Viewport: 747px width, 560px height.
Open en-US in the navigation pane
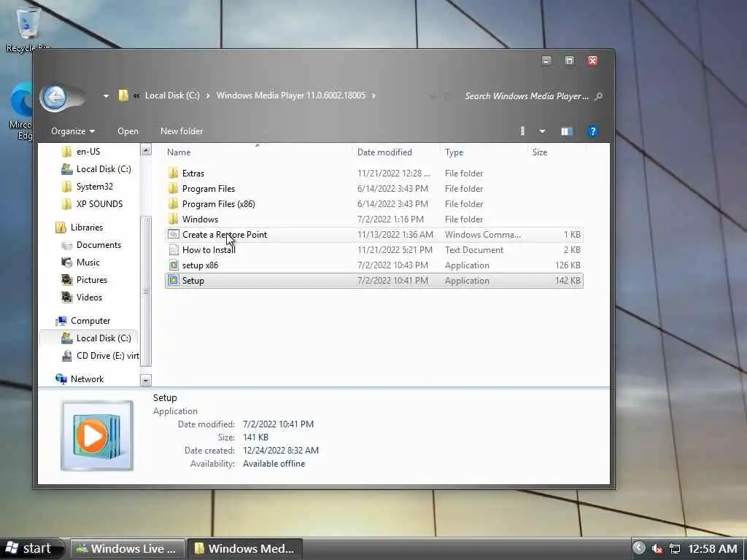click(x=88, y=152)
